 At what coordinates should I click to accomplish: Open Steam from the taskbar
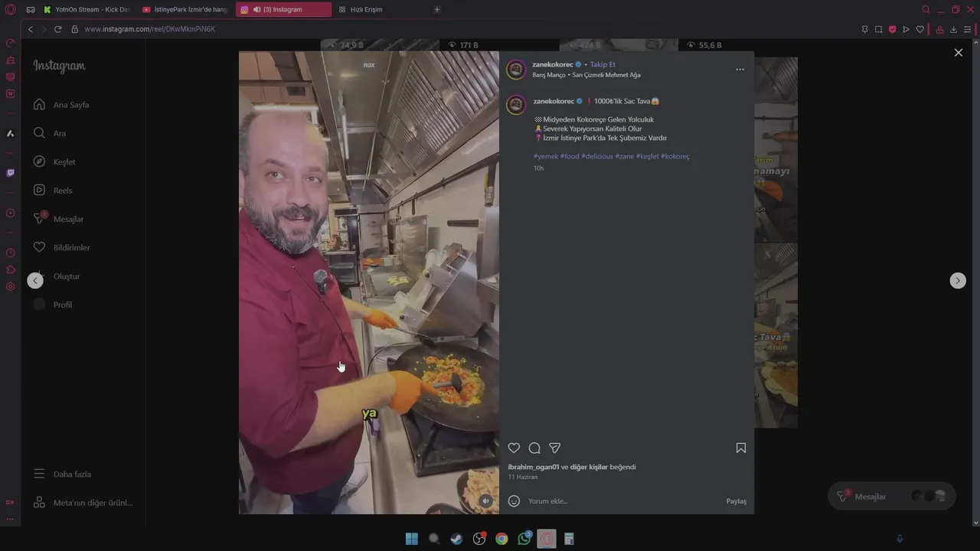tap(456, 539)
